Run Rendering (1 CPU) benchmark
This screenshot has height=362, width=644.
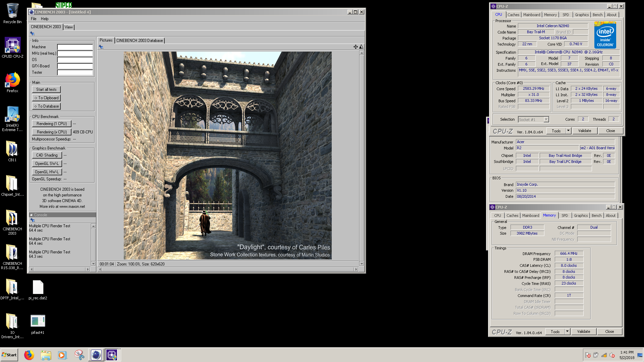click(52, 124)
